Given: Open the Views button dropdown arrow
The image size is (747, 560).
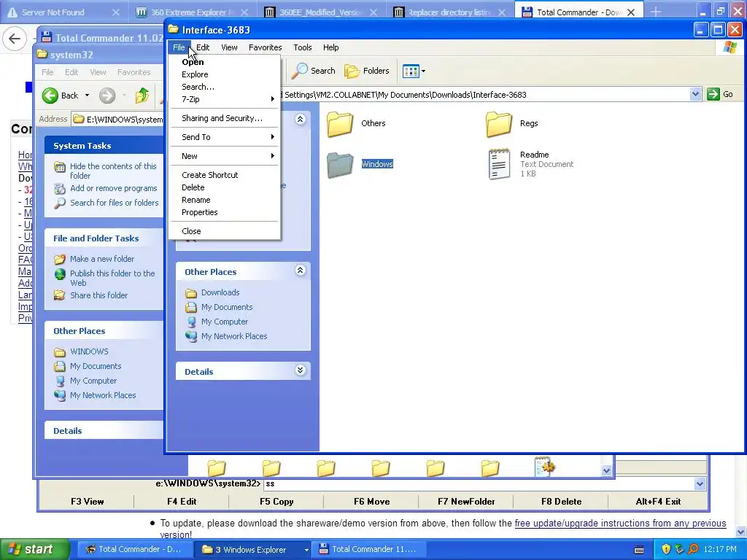Looking at the screenshot, I should point(424,71).
